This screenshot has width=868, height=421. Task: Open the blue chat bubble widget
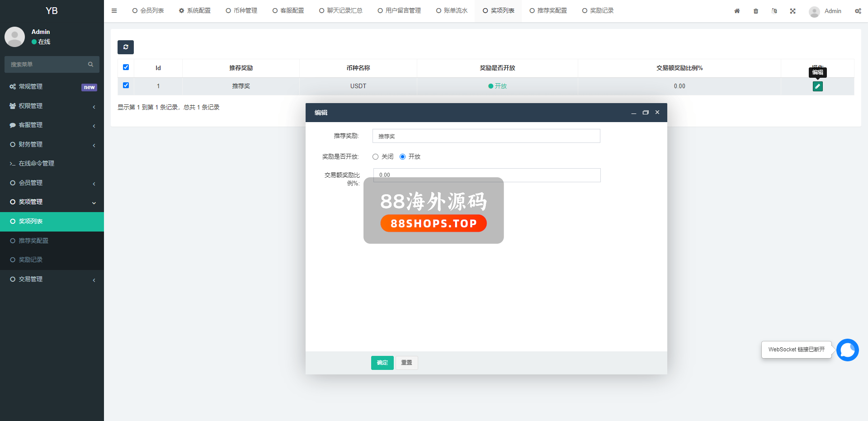[847, 350]
